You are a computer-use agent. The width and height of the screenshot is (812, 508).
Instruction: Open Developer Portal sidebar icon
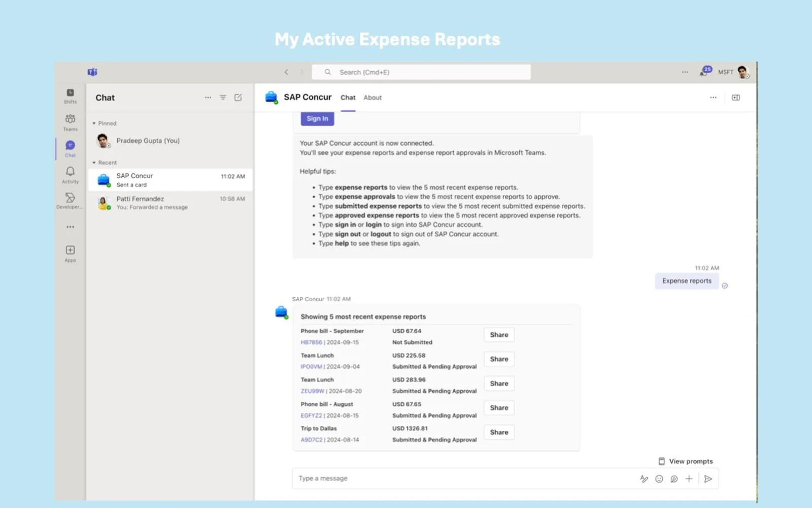(x=70, y=200)
